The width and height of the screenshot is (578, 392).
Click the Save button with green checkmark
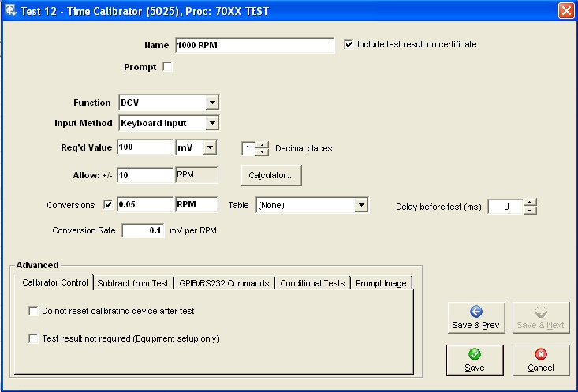[x=475, y=360]
